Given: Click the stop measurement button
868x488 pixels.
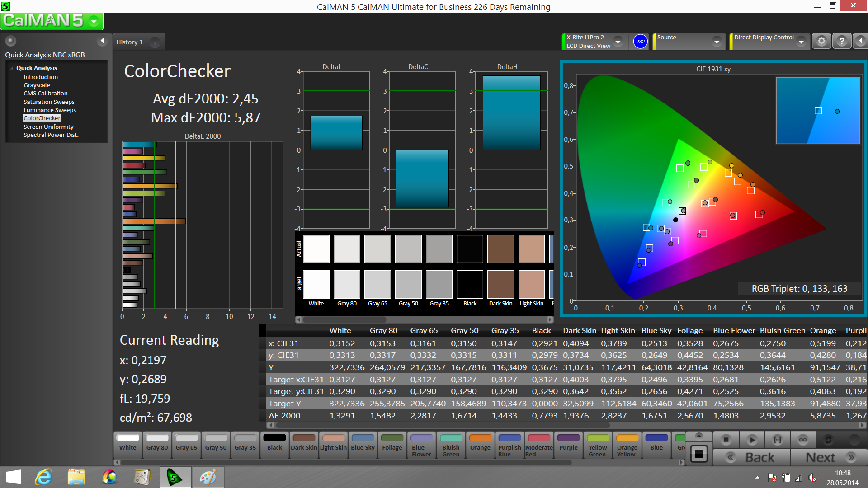Looking at the screenshot, I should pyautogui.click(x=726, y=440).
